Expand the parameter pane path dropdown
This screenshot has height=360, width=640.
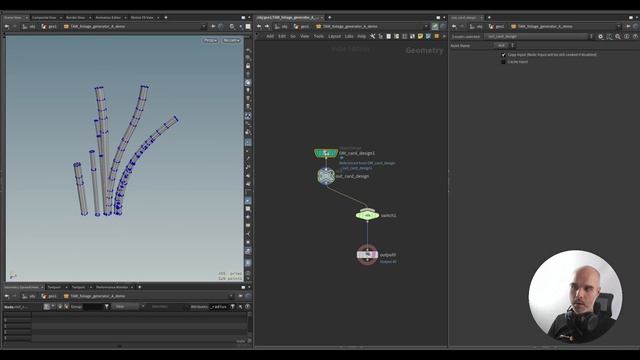click(x=619, y=27)
